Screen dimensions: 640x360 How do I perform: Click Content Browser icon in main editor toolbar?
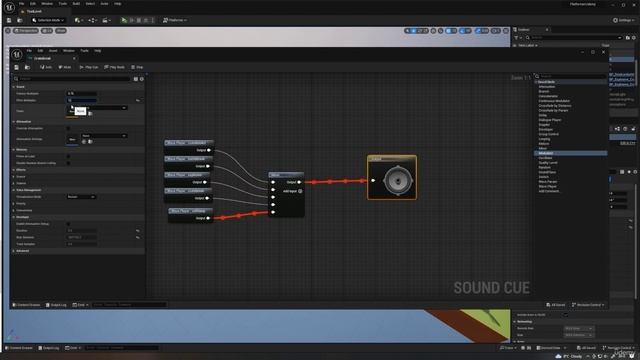[20, 20]
